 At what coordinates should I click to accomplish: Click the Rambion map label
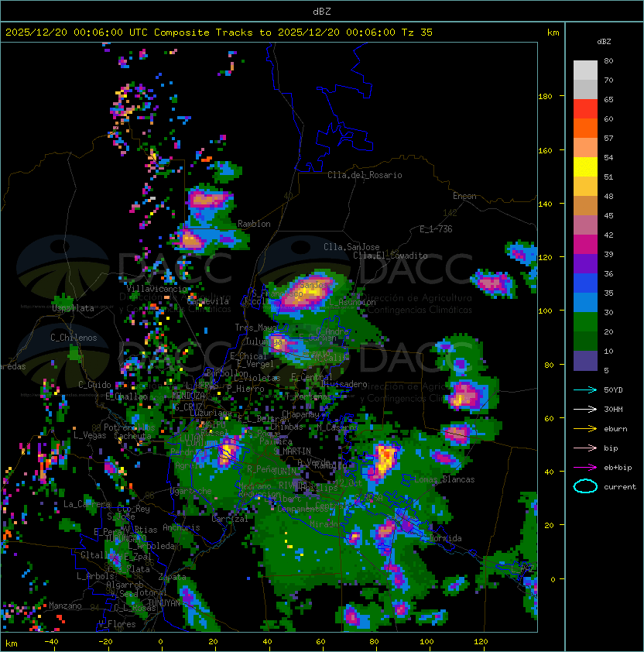pos(254,224)
